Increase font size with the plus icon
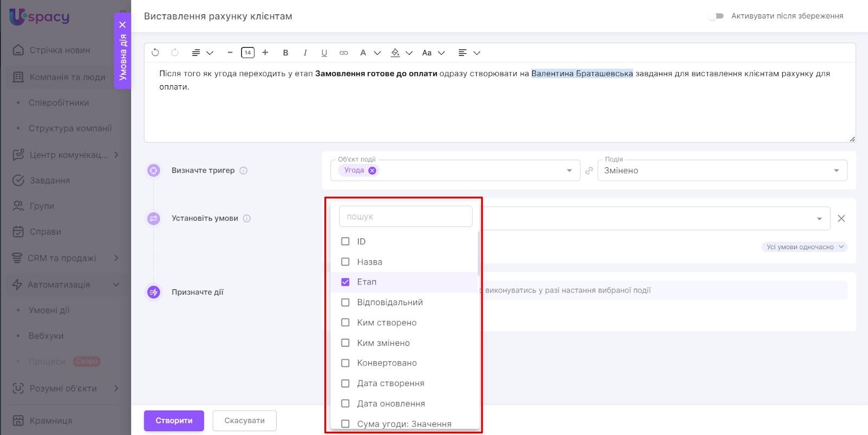868x435 pixels. 265,53
